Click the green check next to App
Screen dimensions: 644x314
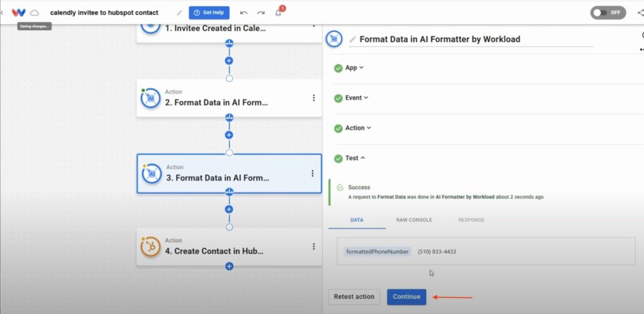[x=338, y=68]
